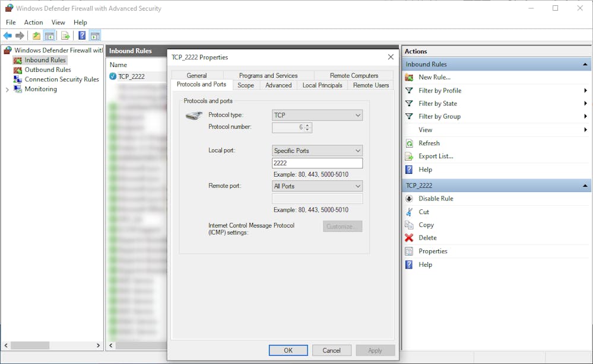Click the New Rule icon in Actions
Image resolution: width=593 pixels, height=364 pixels.
click(409, 78)
